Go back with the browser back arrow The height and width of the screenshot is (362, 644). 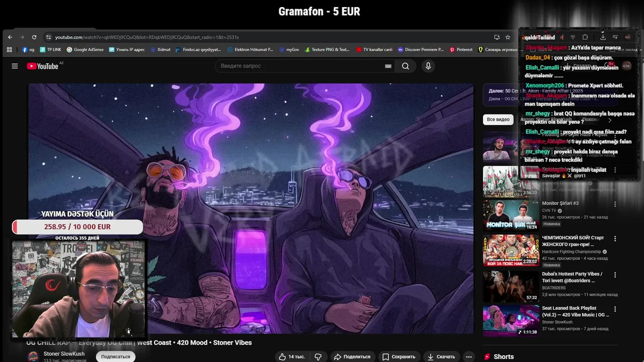[x=10, y=37]
